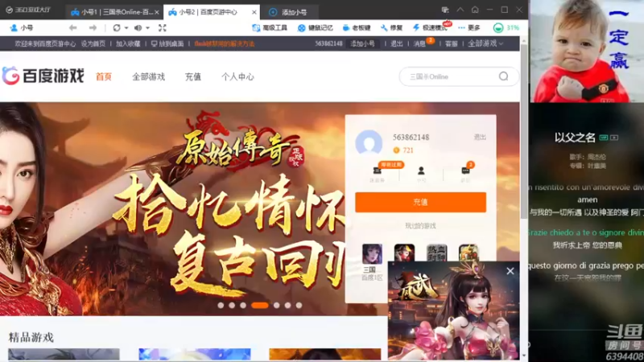Open the home icon in title bar
The image size is (644, 362).
[x=475, y=10]
